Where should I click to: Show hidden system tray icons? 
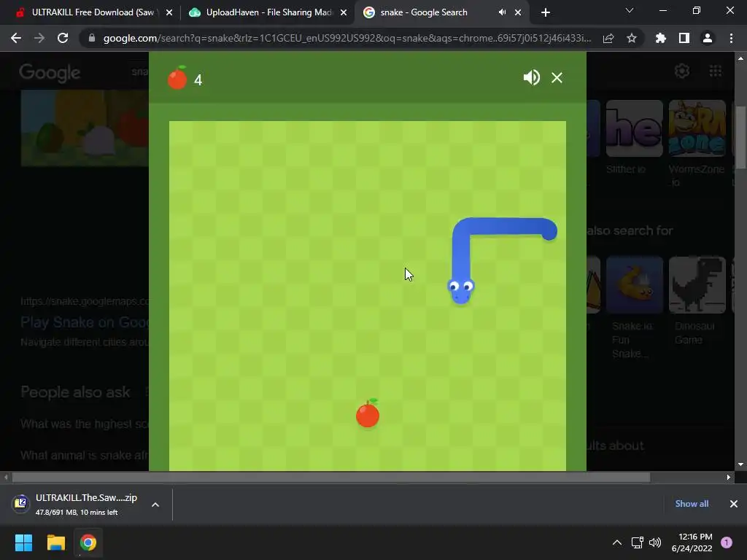point(617,542)
